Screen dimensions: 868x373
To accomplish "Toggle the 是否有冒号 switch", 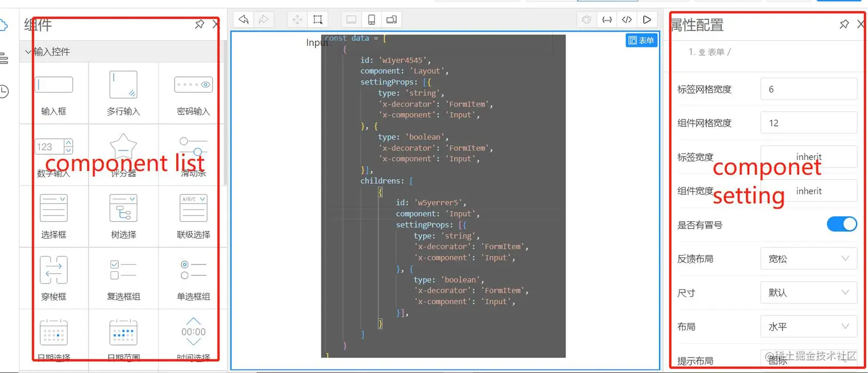I will [x=842, y=224].
